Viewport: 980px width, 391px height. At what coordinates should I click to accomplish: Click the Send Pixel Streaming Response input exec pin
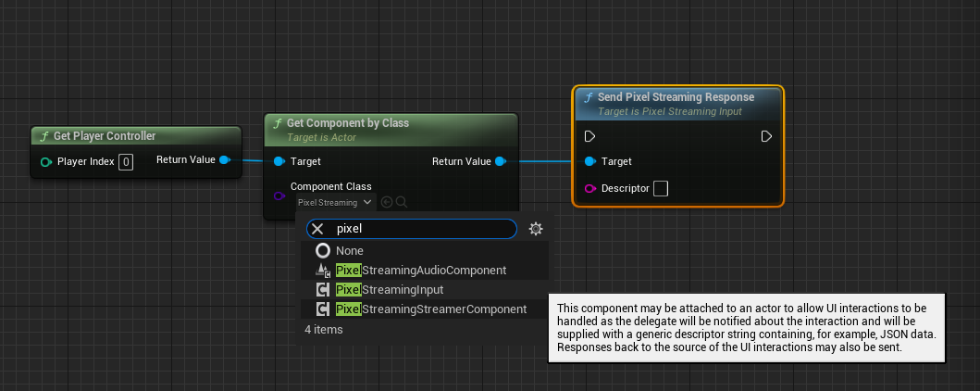[590, 136]
